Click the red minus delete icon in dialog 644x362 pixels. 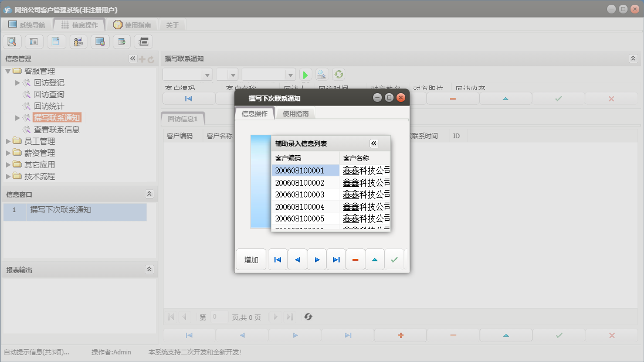coord(355,259)
